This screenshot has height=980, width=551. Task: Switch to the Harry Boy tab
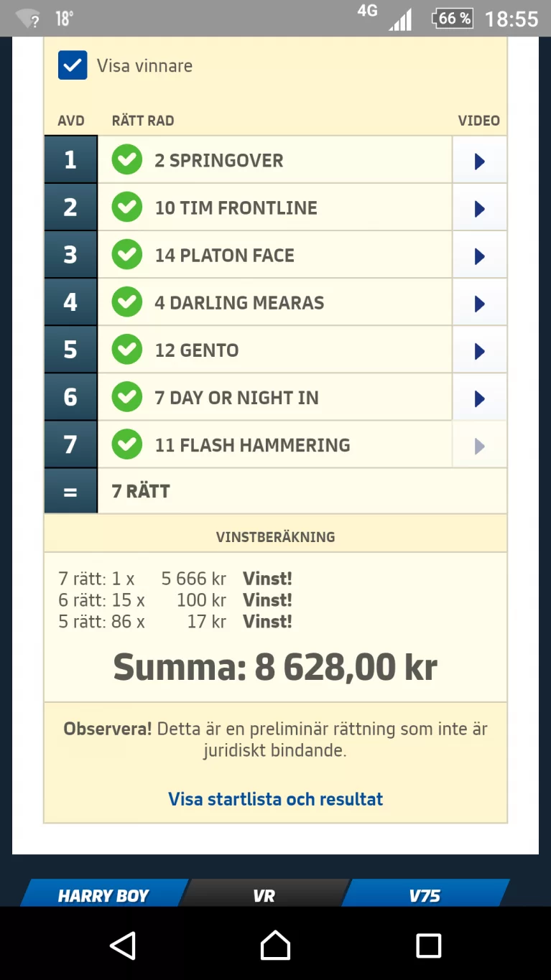click(x=103, y=895)
